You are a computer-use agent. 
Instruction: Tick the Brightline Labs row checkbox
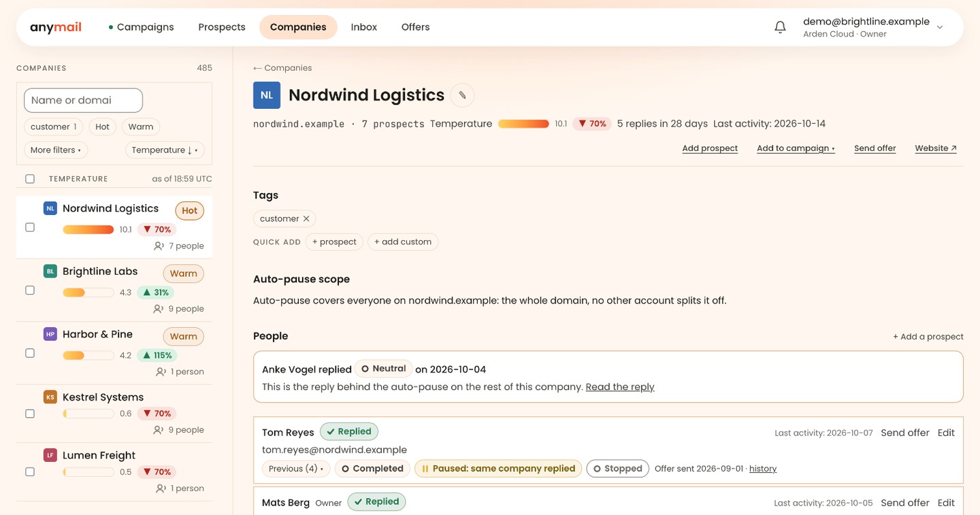point(30,290)
